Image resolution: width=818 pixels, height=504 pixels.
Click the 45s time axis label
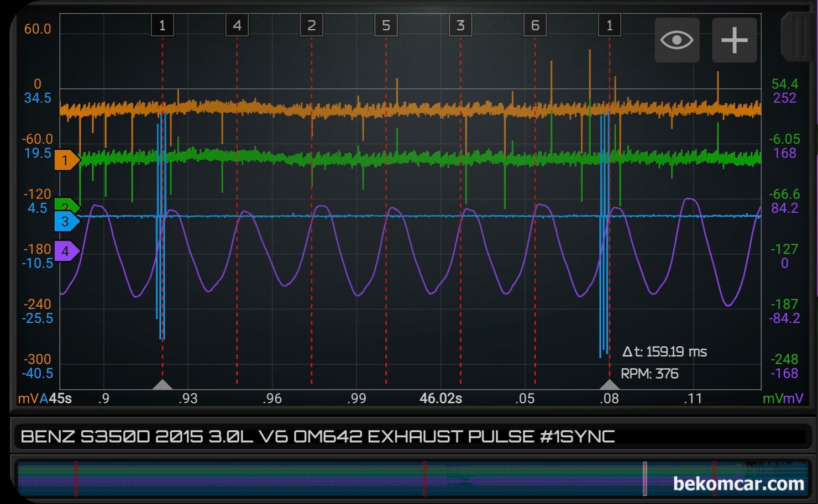pyautogui.click(x=60, y=398)
